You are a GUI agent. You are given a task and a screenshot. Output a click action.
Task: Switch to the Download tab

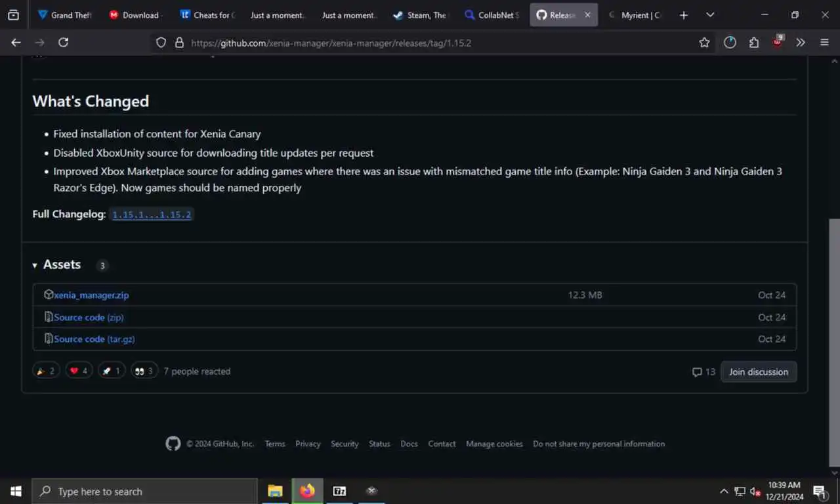tap(136, 15)
